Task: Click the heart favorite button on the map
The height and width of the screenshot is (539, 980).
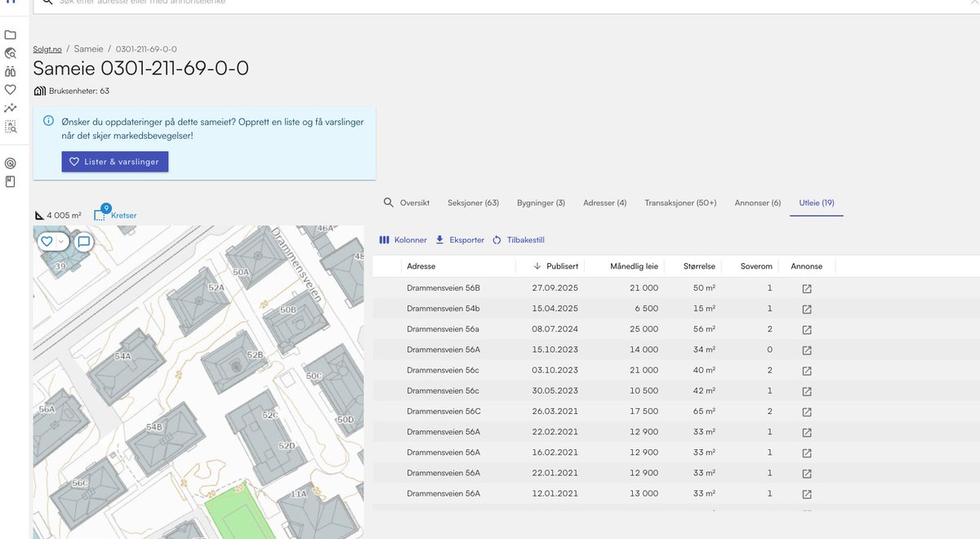Action: click(47, 242)
